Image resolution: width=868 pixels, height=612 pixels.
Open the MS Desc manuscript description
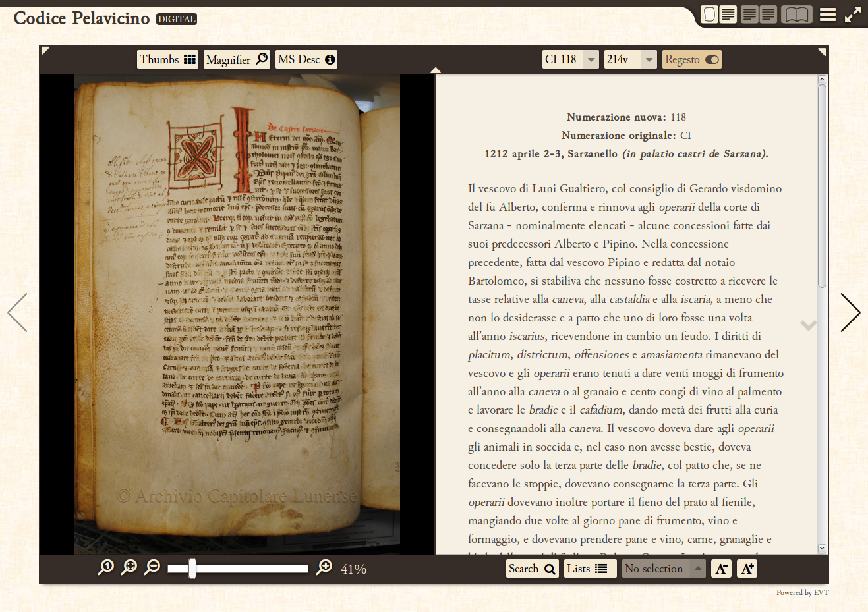point(306,59)
